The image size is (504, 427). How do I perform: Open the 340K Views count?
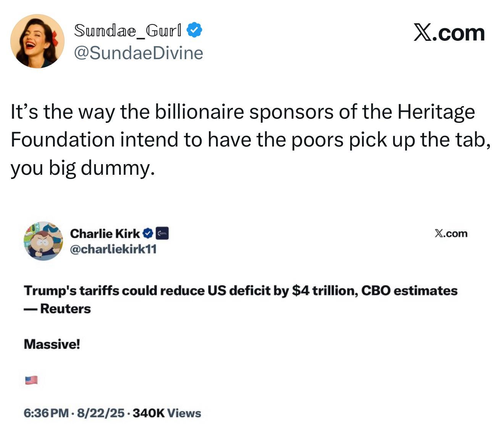click(167, 413)
